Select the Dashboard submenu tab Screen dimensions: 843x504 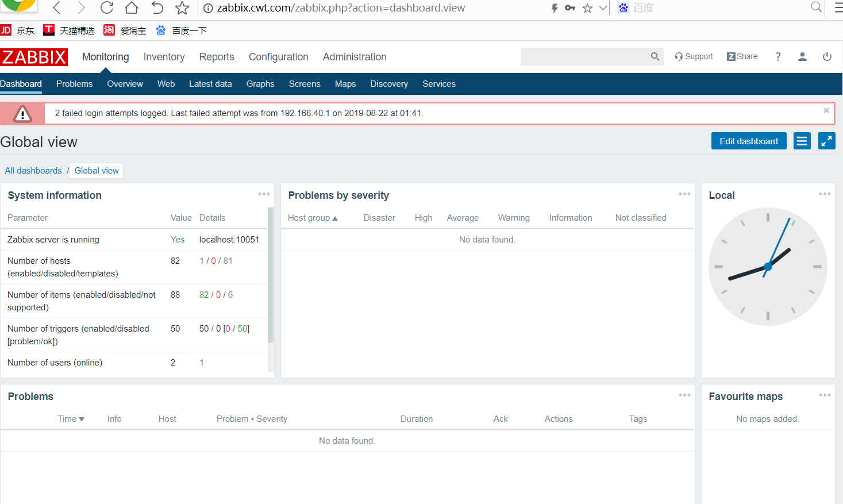point(21,84)
